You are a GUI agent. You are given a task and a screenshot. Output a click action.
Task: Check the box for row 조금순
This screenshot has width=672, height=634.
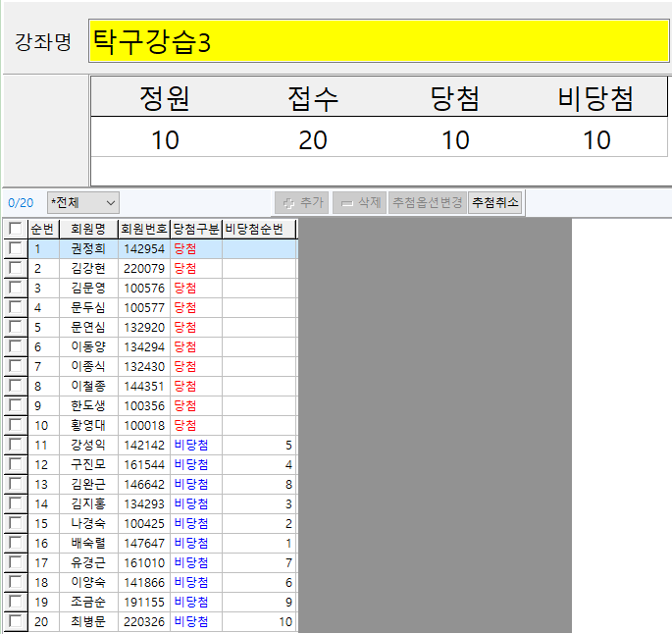coord(16,602)
